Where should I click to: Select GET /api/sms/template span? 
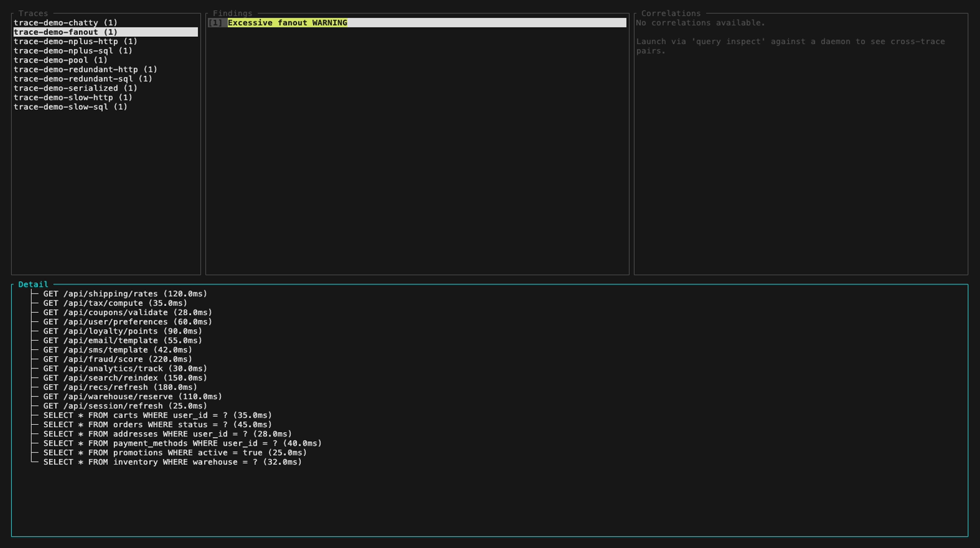(x=118, y=350)
